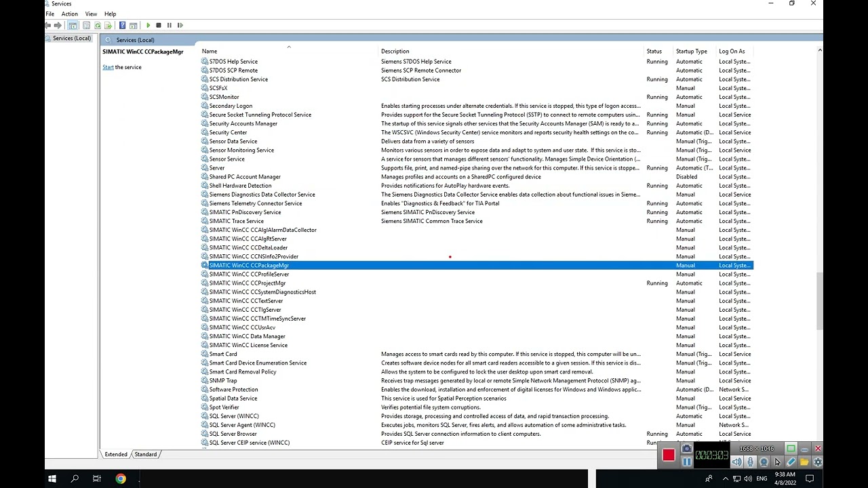Select SIMATIC WinCC License Service row
The image size is (868, 488).
tap(477, 345)
